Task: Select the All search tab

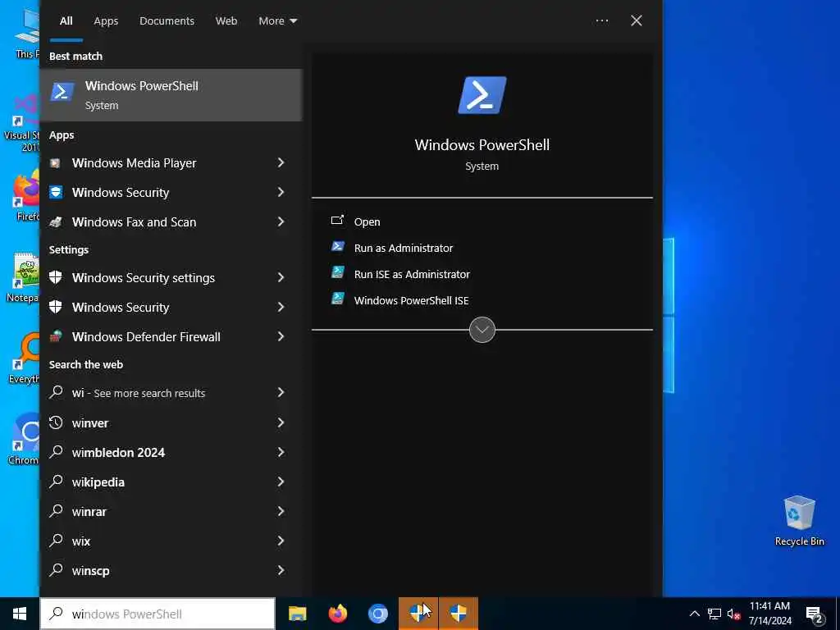Action: 66,21
